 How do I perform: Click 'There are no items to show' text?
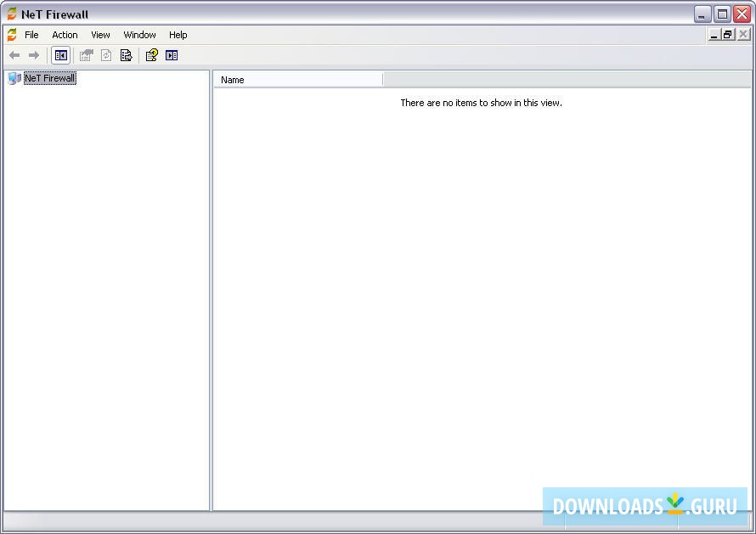pos(481,103)
